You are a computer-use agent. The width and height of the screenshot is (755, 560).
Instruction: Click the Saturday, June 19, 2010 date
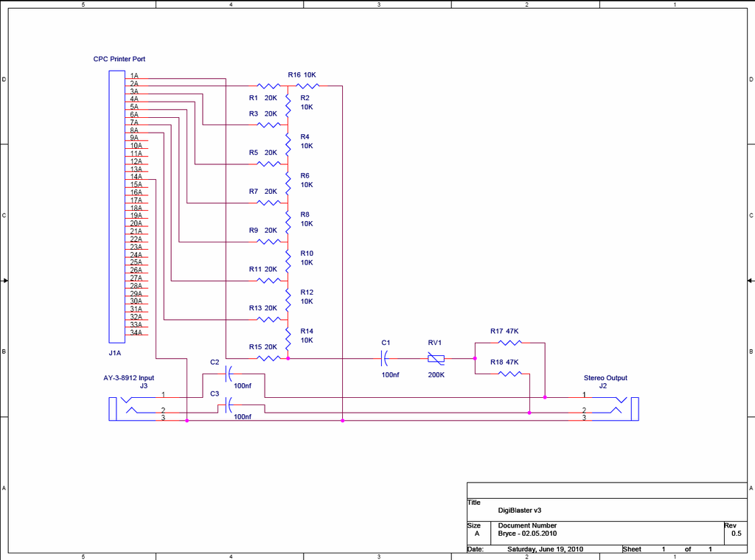click(545, 549)
